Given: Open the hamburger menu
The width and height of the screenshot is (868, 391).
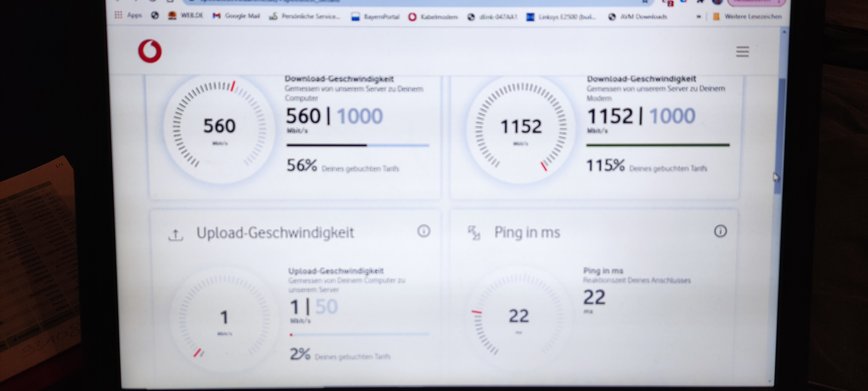Looking at the screenshot, I should tap(742, 52).
